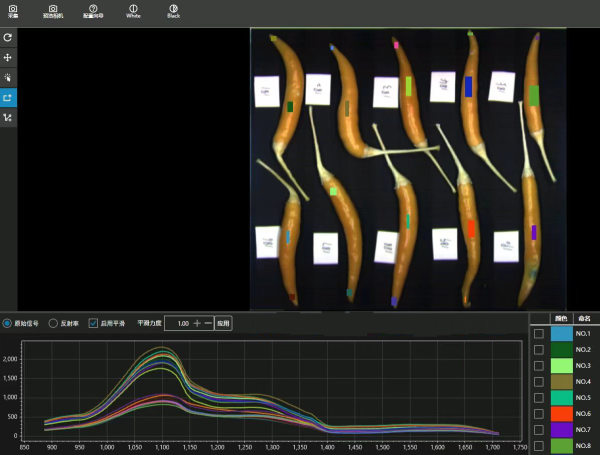Viewport: 600px width, 455px height.
Task: Click the 颜色 color column header
Action: click(560, 317)
